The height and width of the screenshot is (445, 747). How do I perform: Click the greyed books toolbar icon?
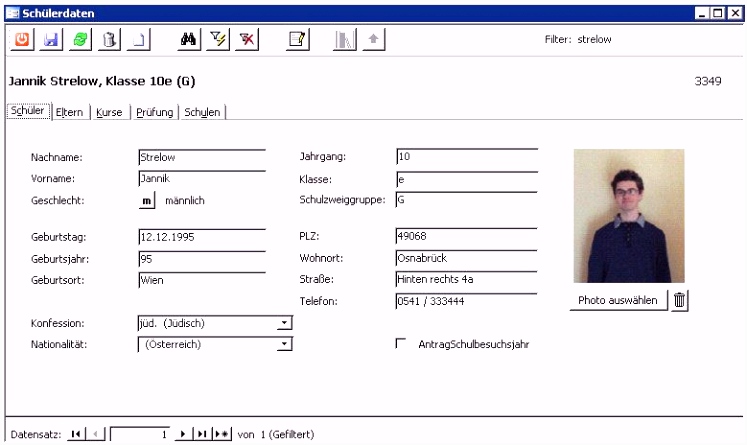coord(344,39)
